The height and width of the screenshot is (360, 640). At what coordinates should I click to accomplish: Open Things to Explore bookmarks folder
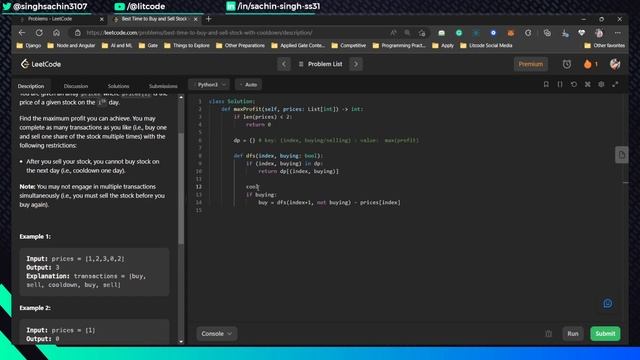(x=187, y=45)
